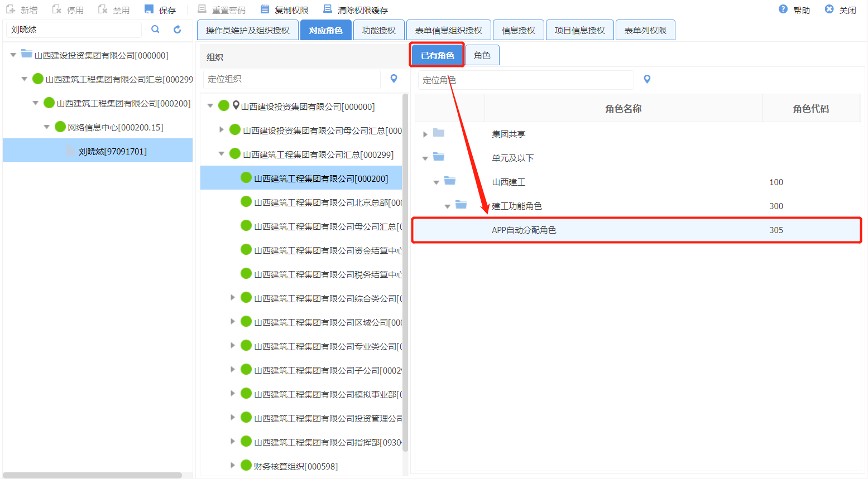Select operator 刘晓然[97091701]
868x479 pixels.
click(98, 151)
